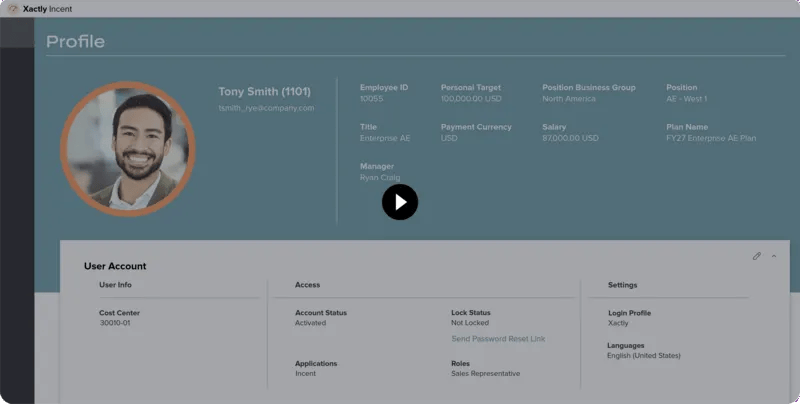800x404 pixels.
Task: Click Plan Name FY27 Enterprise AE Plan
Action: click(711, 138)
